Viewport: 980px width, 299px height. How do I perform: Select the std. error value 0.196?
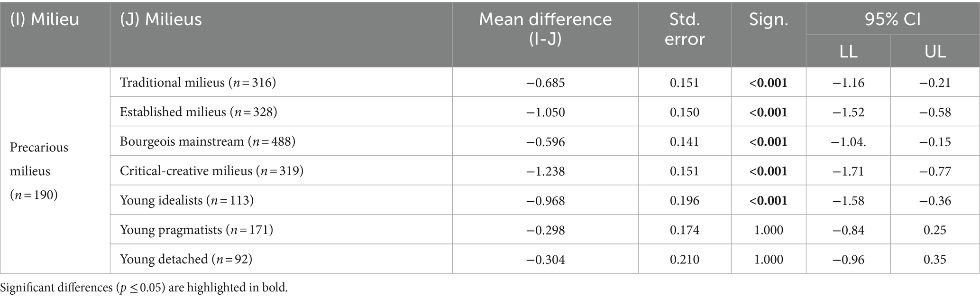[x=685, y=201]
